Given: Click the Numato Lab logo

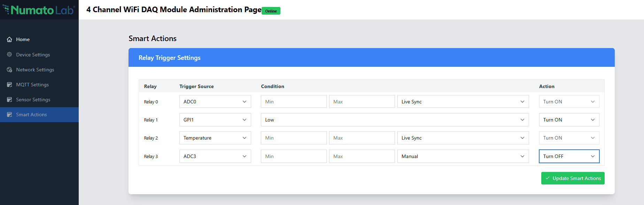Looking at the screenshot, I should pyautogui.click(x=39, y=10).
